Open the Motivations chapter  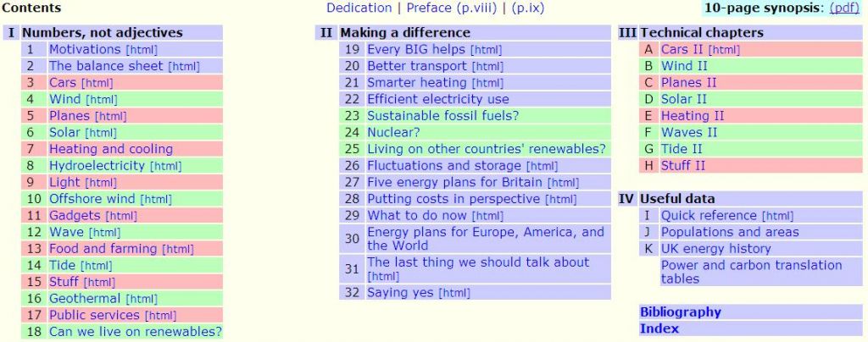(x=85, y=50)
